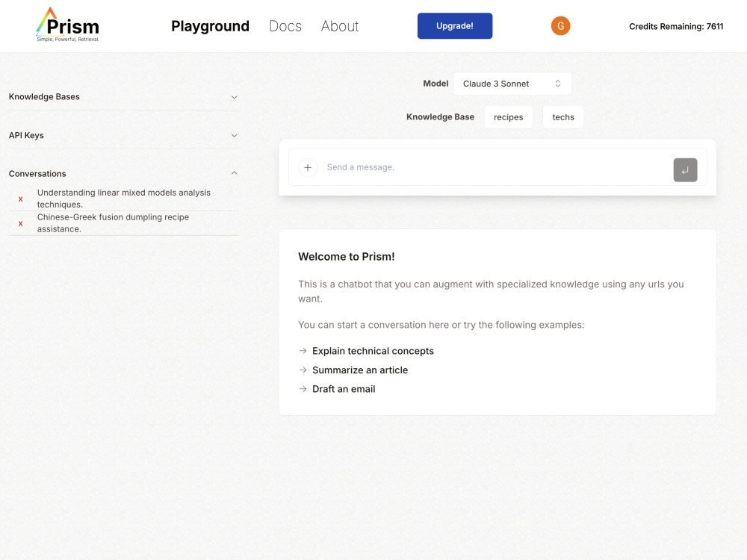Click the Credits Remaining: 7611 text
This screenshot has width=747, height=560.
tap(676, 27)
